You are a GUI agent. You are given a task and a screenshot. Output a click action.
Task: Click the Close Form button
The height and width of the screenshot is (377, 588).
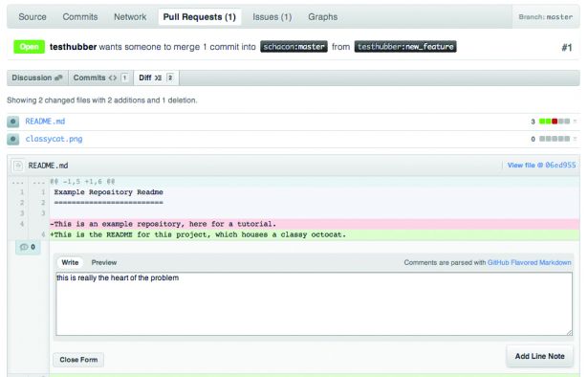click(x=78, y=360)
